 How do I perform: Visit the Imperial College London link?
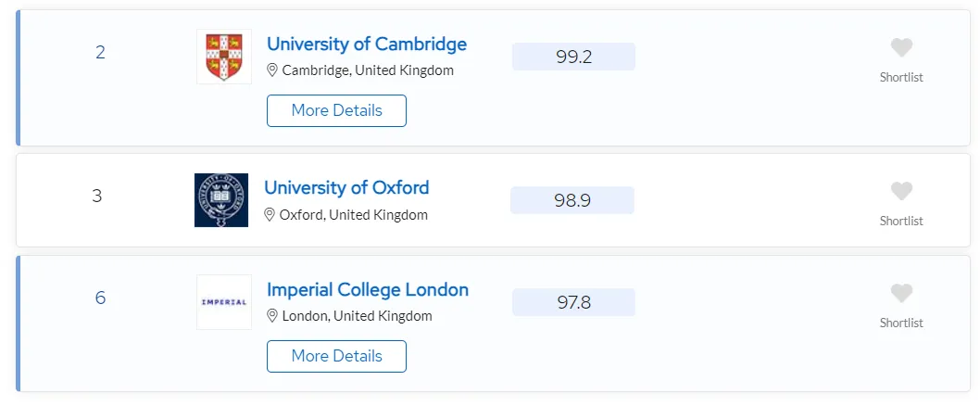[x=368, y=289]
